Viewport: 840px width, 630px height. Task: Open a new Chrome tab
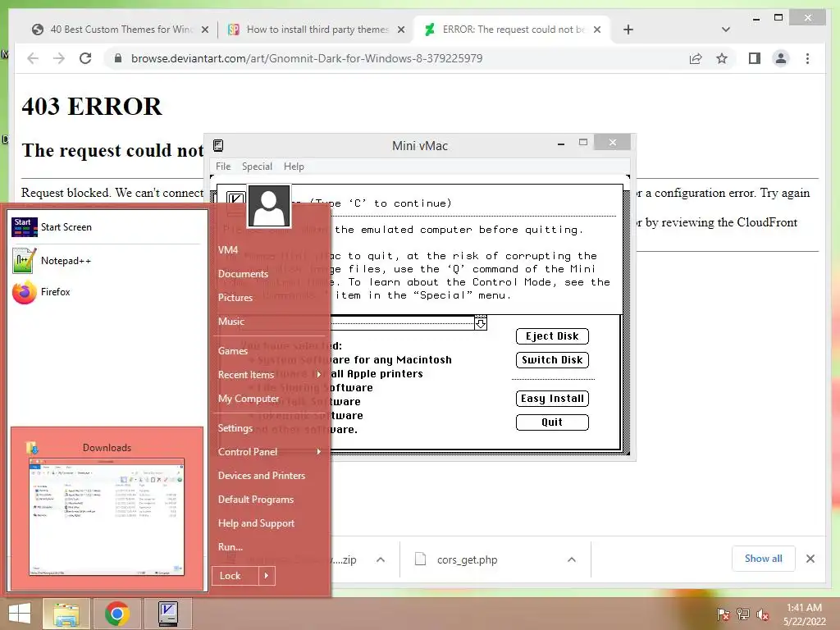tap(628, 30)
